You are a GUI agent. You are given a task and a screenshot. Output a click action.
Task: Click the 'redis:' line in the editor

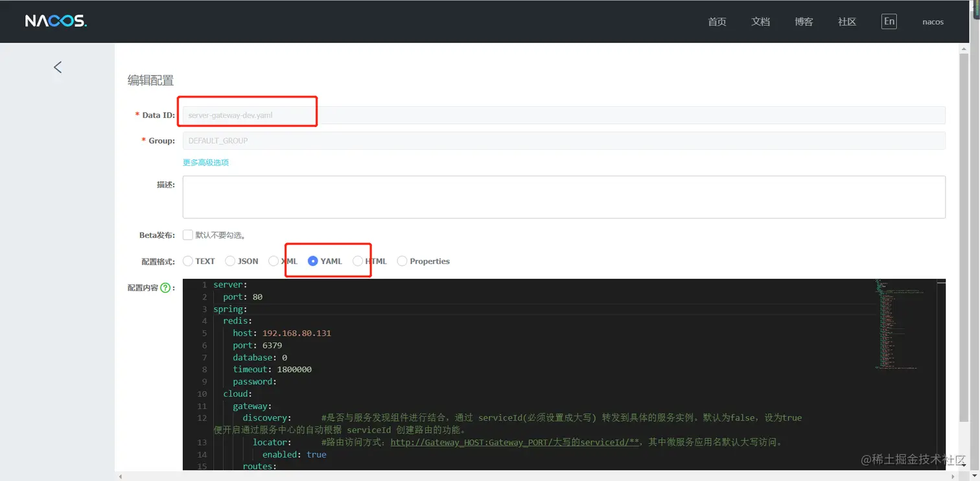point(238,321)
